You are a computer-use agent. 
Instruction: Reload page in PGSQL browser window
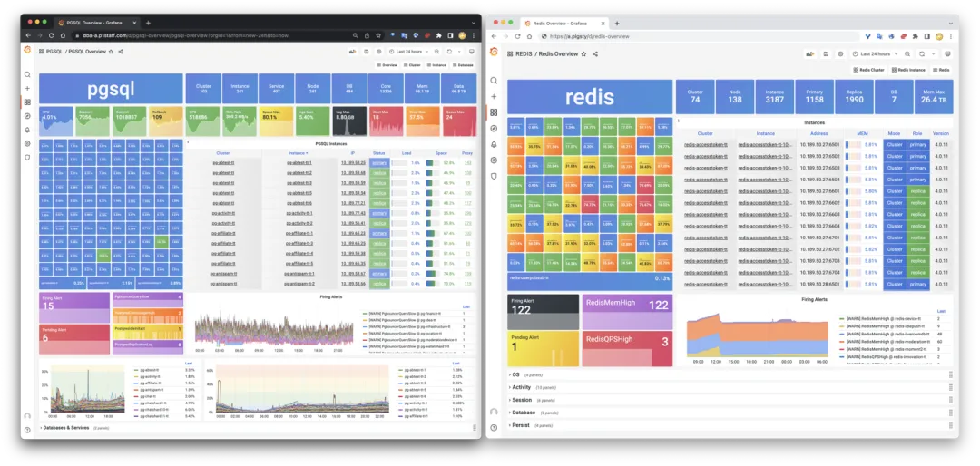tap(53, 35)
